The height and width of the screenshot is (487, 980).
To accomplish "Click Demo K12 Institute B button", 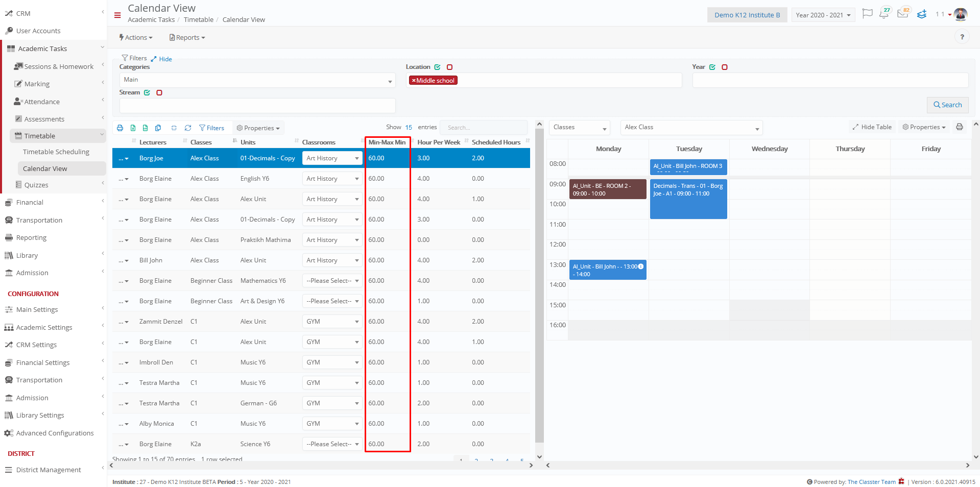I will [x=747, y=15].
